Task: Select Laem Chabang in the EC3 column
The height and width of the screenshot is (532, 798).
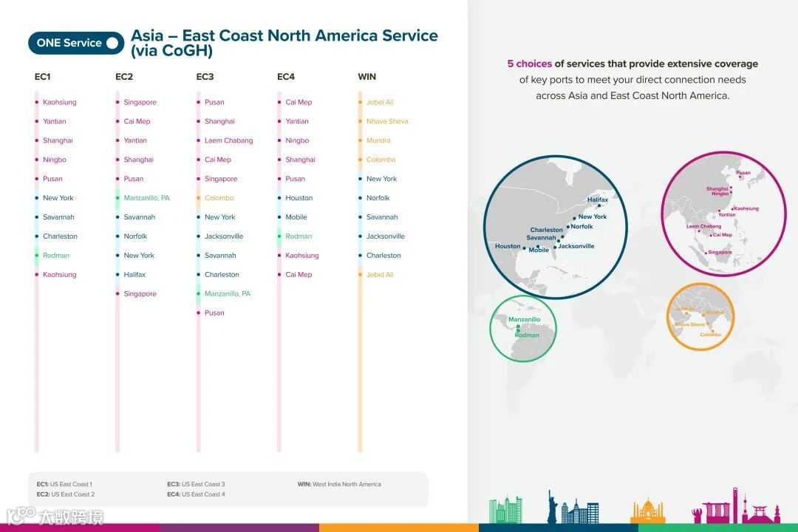Action: [x=228, y=140]
